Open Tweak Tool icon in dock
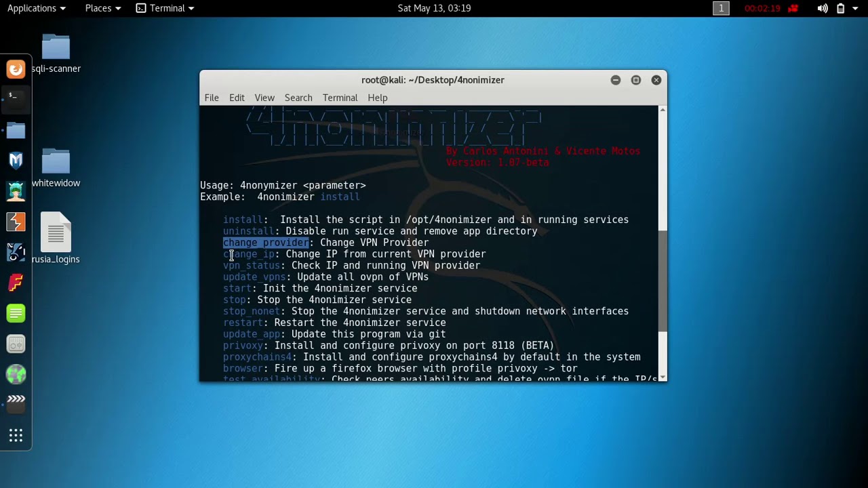Image resolution: width=868 pixels, height=488 pixels. 16,344
